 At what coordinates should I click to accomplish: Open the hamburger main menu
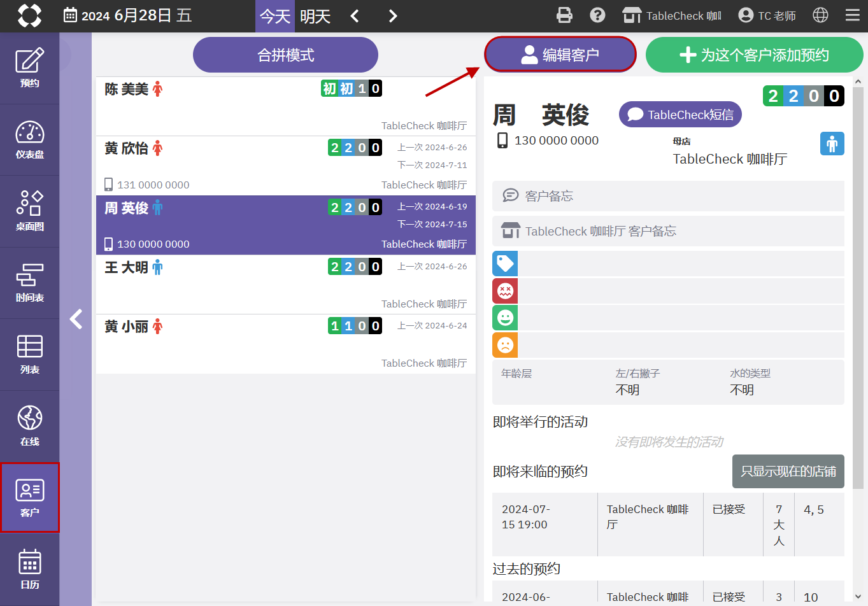[853, 15]
